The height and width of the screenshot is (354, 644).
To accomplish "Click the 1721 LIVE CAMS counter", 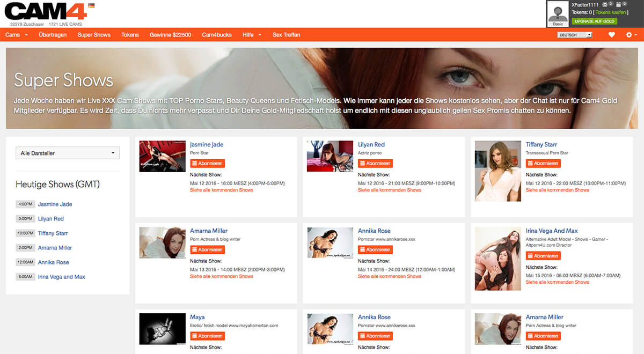I will pos(67,24).
